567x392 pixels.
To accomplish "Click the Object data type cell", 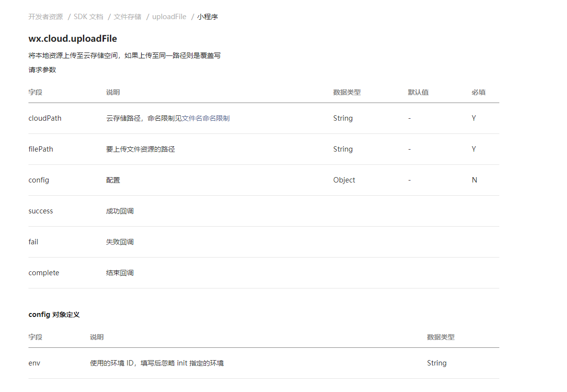I will coord(344,180).
